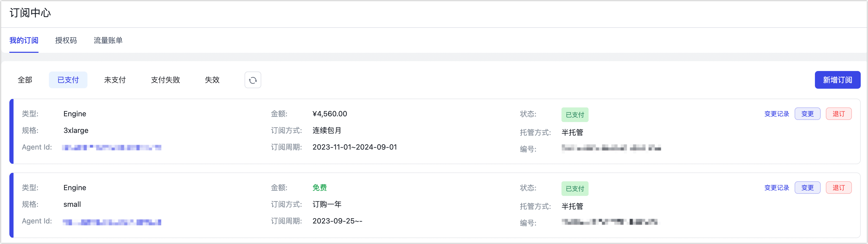The image size is (868, 244).
Task: Click 退订 on the 3xlarge subscription
Action: (x=839, y=114)
